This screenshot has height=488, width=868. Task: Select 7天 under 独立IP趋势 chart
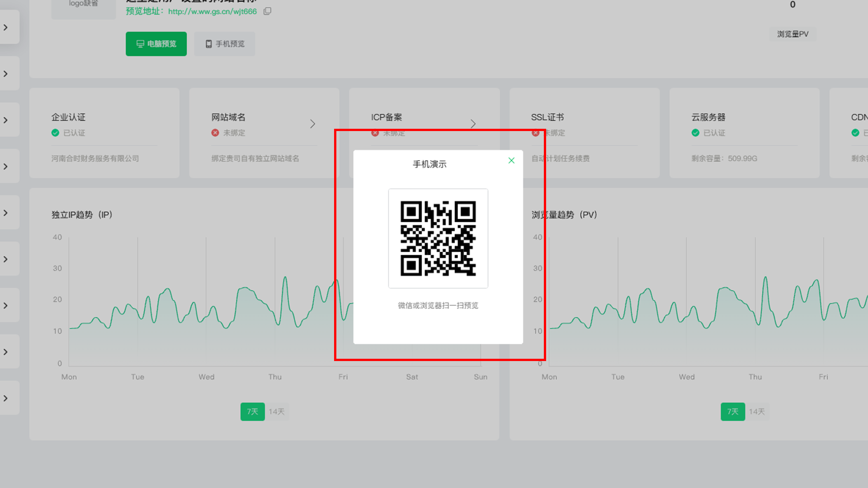(252, 412)
